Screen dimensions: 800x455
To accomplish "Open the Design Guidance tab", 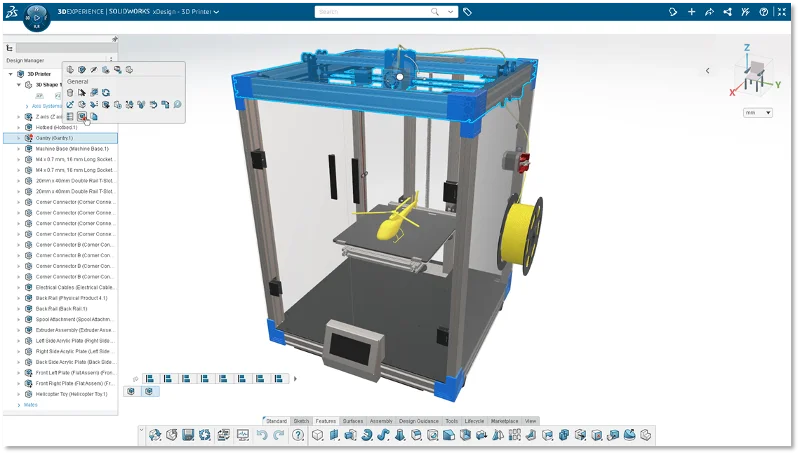I will click(x=419, y=421).
